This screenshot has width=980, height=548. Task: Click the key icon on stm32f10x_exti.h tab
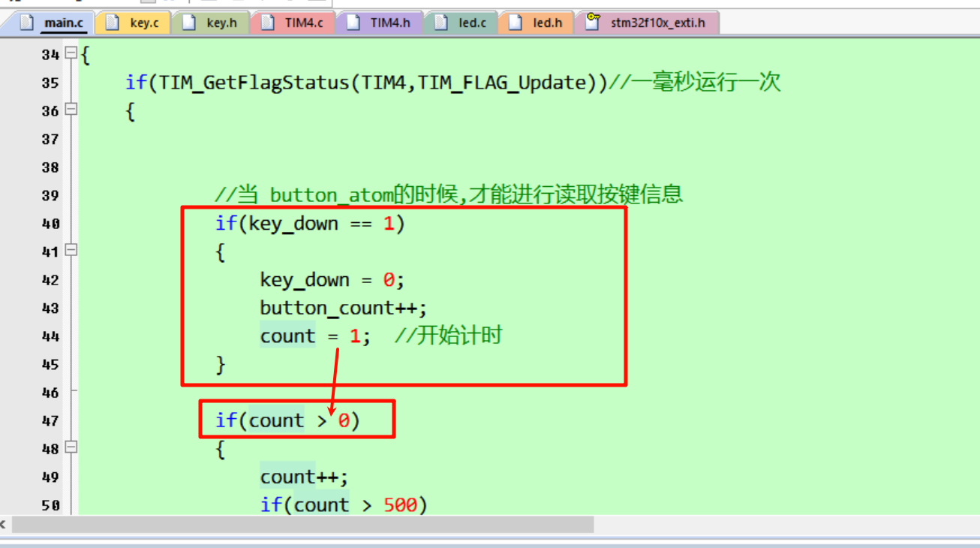[594, 22]
